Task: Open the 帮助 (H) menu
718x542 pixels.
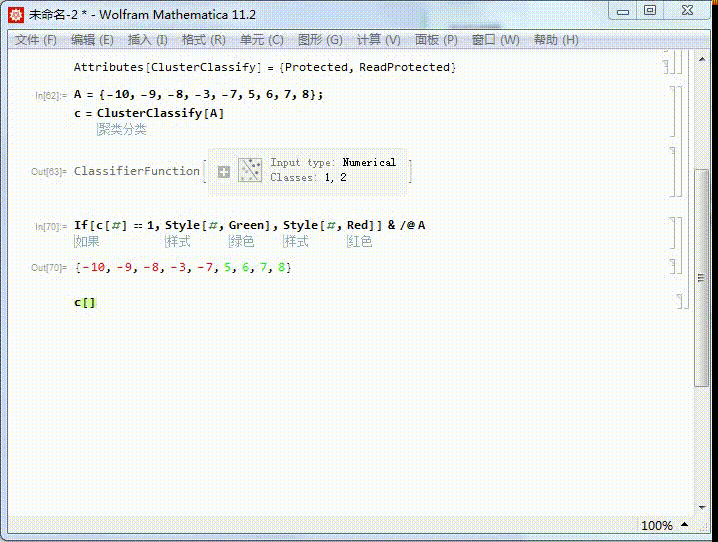Action: (x=556, y=40)
